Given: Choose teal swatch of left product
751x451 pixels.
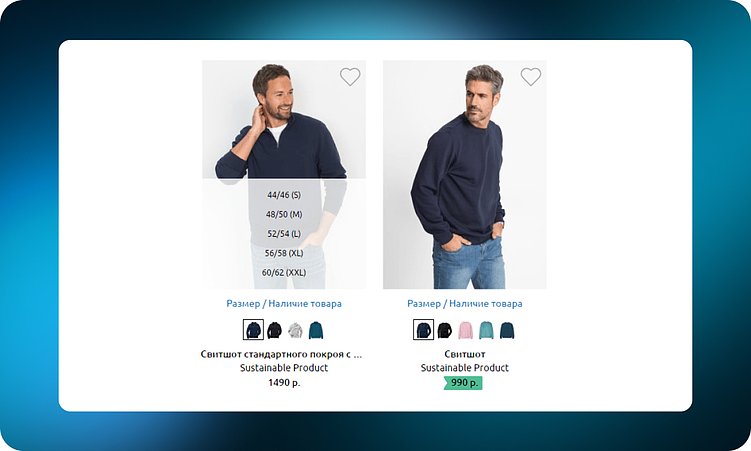Looking at the screenshot, I should (x=316, y=330).
